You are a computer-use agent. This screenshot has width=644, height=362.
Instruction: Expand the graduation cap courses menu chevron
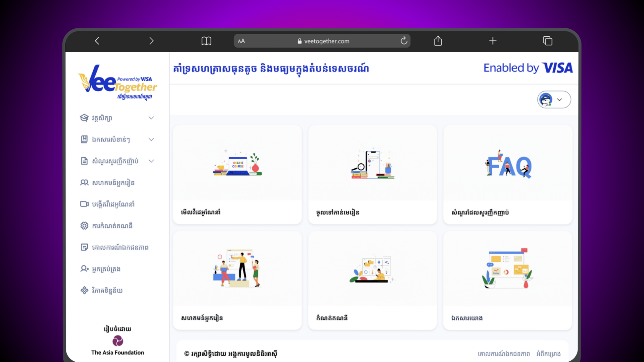151,118
